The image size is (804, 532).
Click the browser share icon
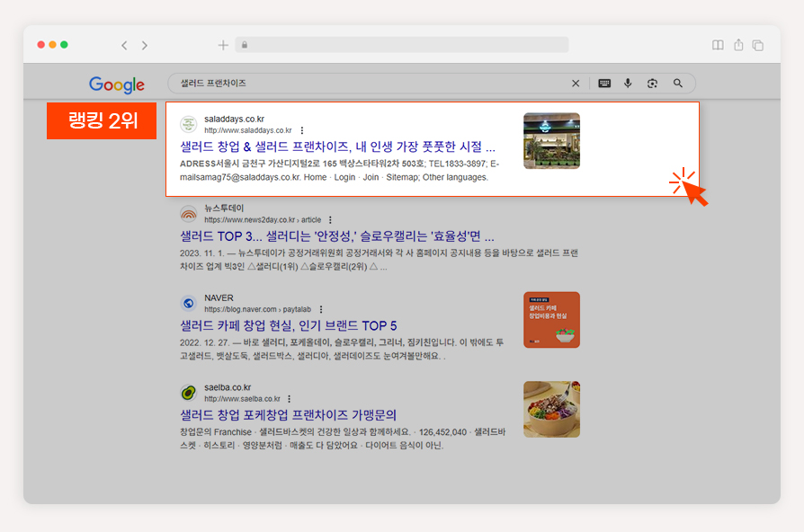point(738,45)
